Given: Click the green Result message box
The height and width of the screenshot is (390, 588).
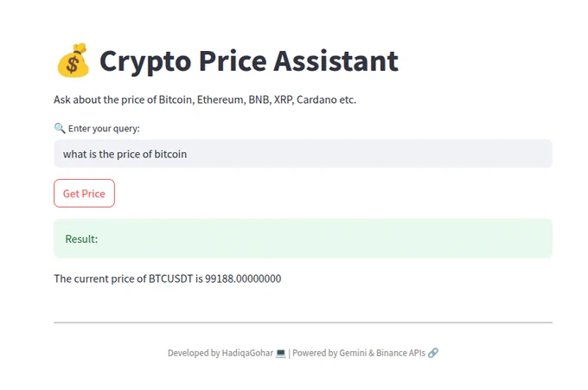Looking at the screenshot, I should click(303, 239).
